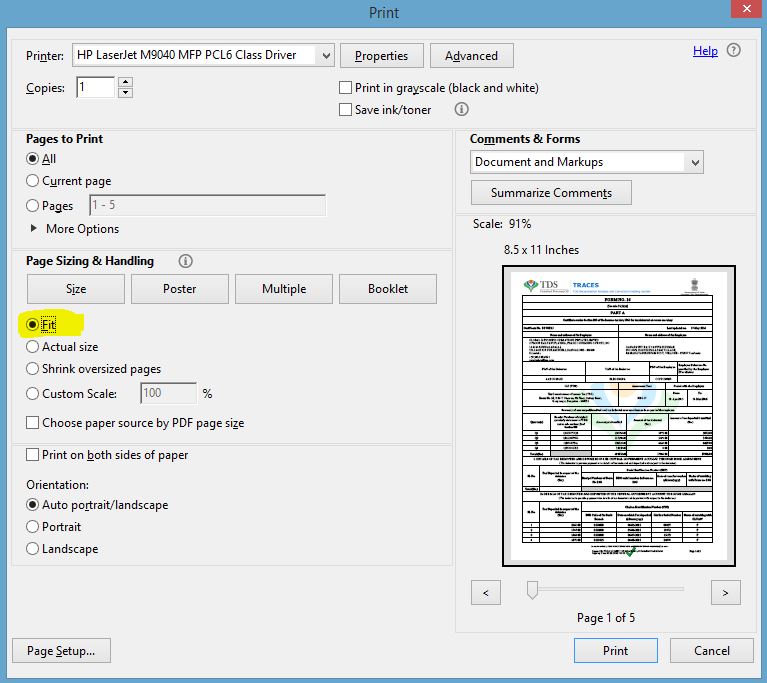The height and width of the screenshot is (683, 767).
Task: Select the Pages range radio button
Action: pos(32,205)
